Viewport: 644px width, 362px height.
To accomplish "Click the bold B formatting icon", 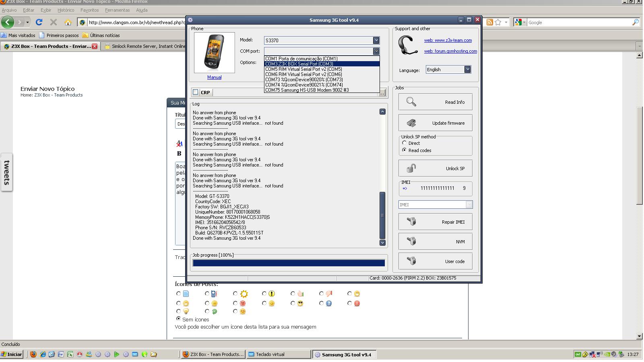I will click(x=179, y=153).
